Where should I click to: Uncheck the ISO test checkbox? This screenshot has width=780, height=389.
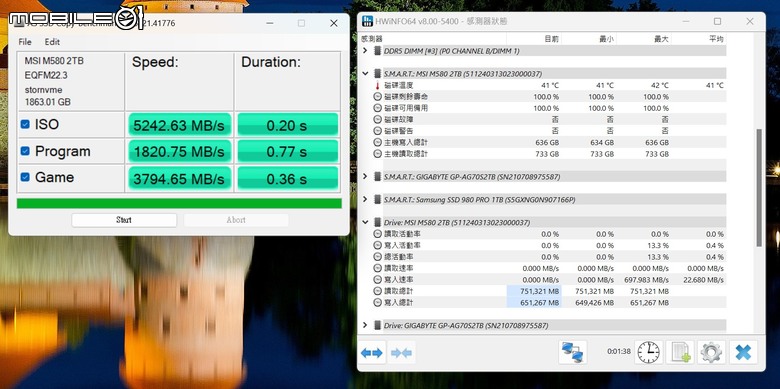[x=25, y=124]
